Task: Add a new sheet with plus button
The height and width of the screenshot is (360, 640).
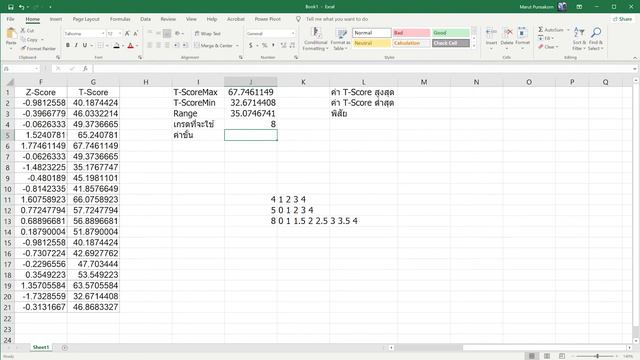Action: tap(64, 348)
